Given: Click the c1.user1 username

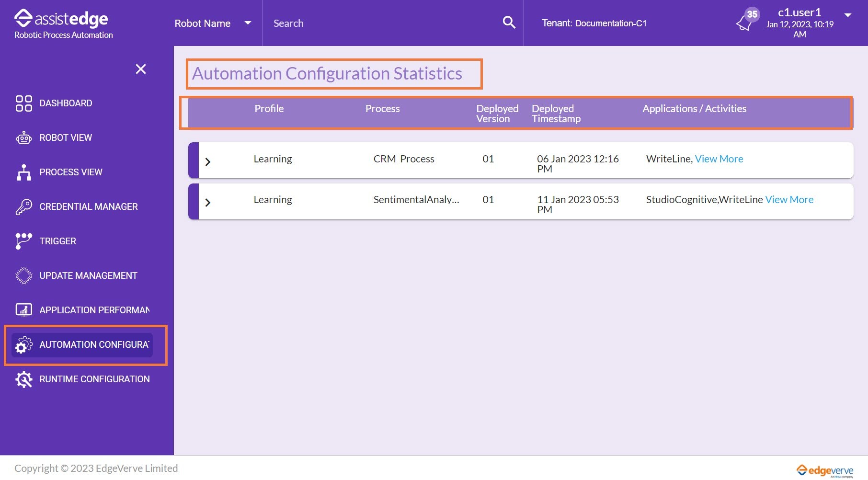Looking at the screenshot, I should click(799, 12).
